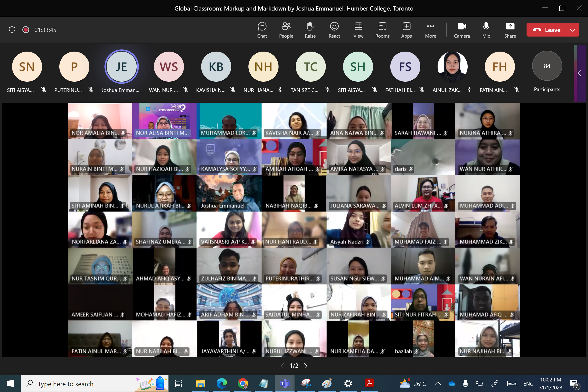The image size is (588, 392).
Task: Click the SUSAN NGU SIEW video tile
Action: 358,266
